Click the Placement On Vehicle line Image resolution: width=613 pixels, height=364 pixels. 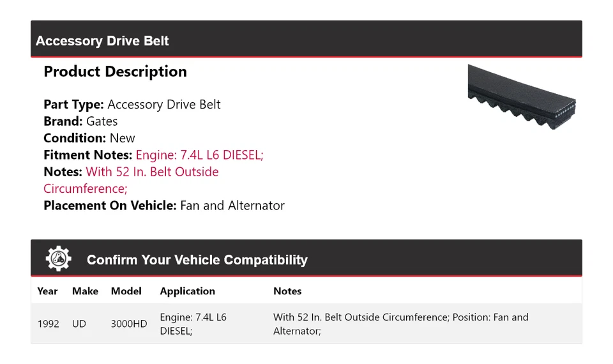[x=164, y=206]
